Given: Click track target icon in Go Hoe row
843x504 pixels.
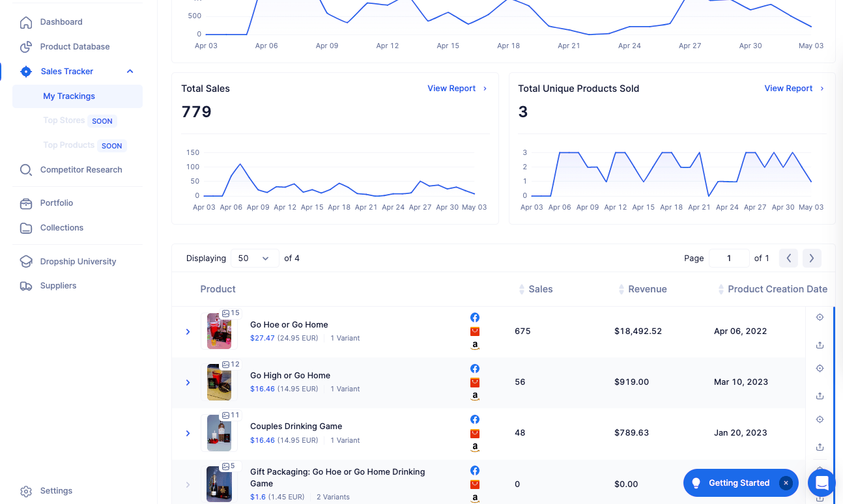Looking at the screenshot, I should pos(820,317).
